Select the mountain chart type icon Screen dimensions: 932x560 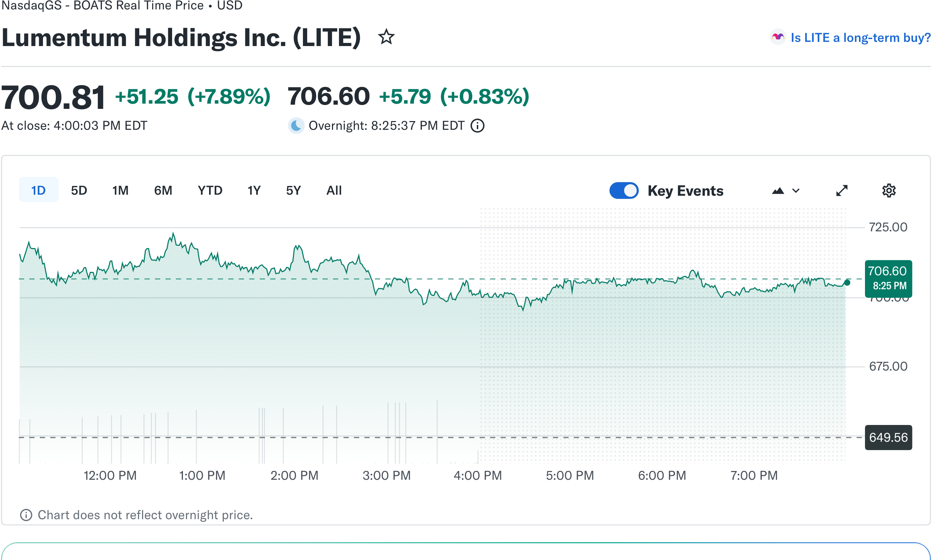coord(778,191)
